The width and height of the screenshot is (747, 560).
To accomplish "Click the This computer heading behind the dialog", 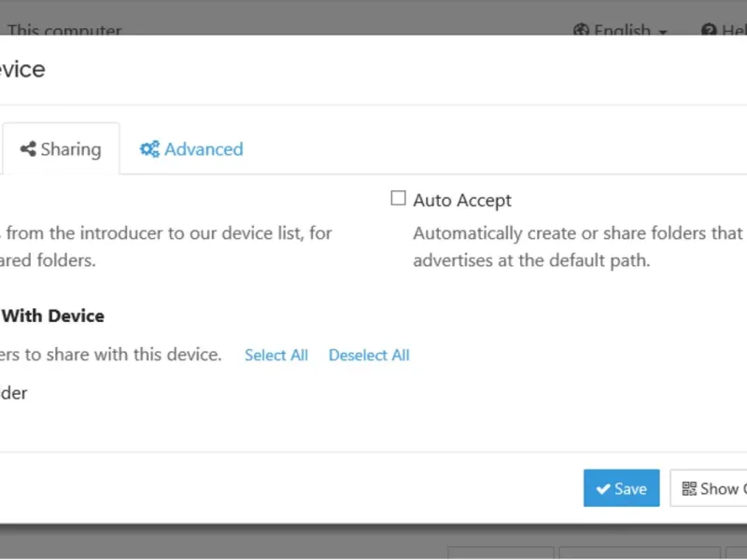I will 65,30.
